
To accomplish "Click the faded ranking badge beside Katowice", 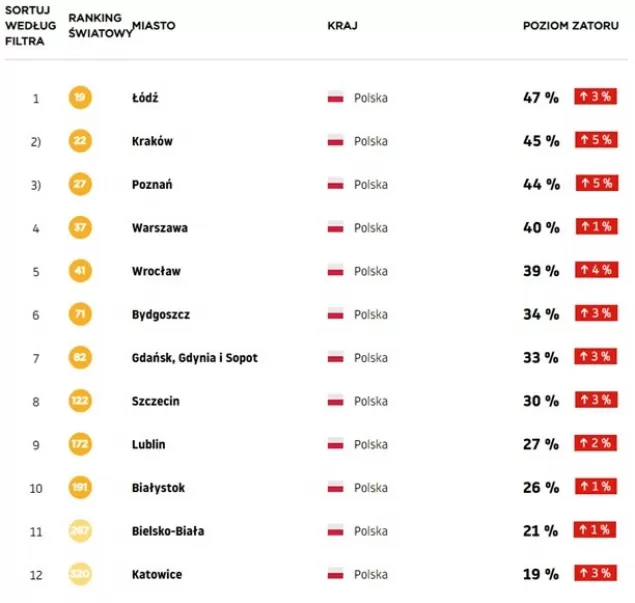I will [x=80, y=574].
